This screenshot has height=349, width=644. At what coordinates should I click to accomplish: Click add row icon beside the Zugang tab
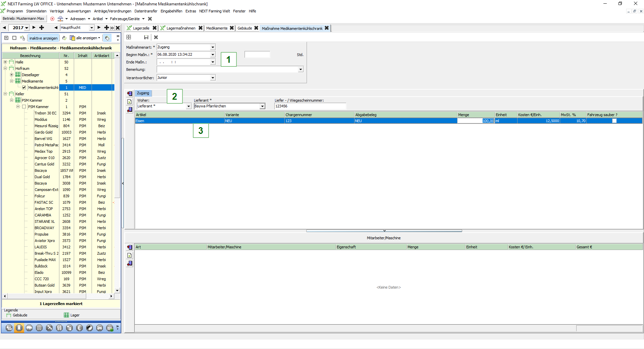[130, 93]
